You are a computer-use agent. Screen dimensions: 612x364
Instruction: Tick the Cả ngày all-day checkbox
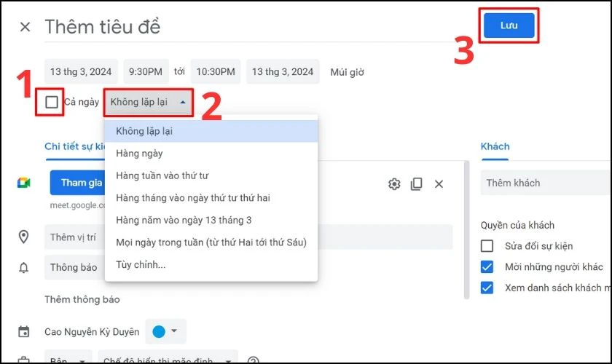click(x=52, y=102)
